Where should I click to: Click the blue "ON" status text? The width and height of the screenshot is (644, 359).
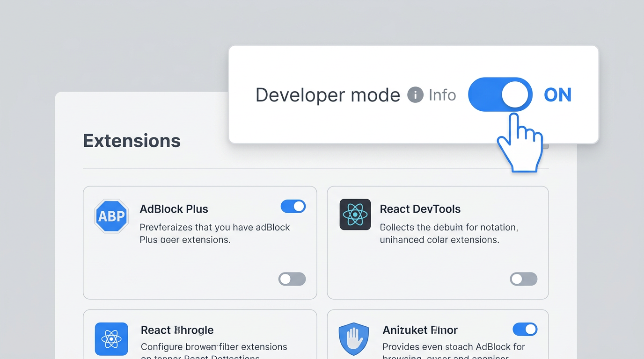pos(558,95)
